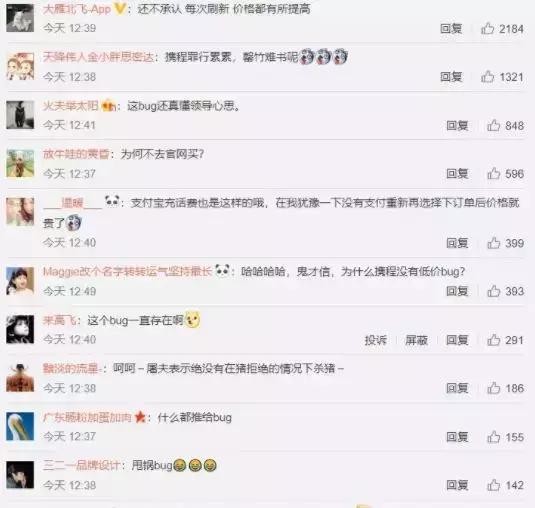The width and height of the screenshot is (535, 508).
Task: Open username Maggie改个名字 profile link
Action: (x=127, y=272)
